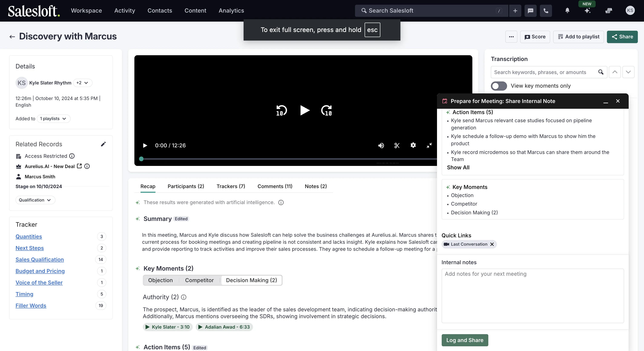The height and width of the screenshot is (351, 644).
Task: Select the Recap tab
Action: pyautogui.click(x=148, y=186)
